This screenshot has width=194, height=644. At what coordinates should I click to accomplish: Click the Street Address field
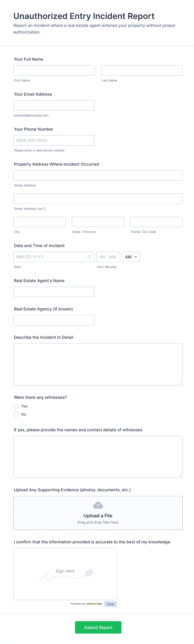pyautogui.click(x=98, y=175)
